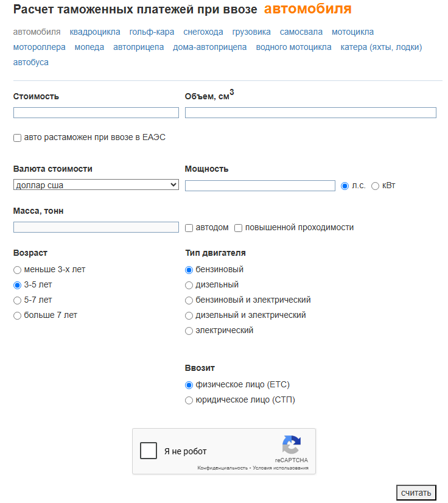Focus the "Объем, см3" input field
Image resolution: width=448 pixels, height=503 pixels.
pos(310,113)
